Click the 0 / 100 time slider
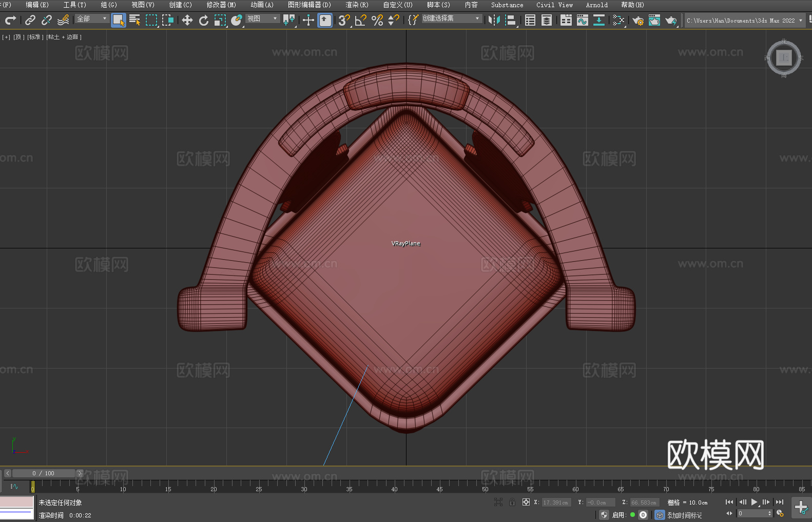This screenshot has height=522, width=812. coord(44,473)
